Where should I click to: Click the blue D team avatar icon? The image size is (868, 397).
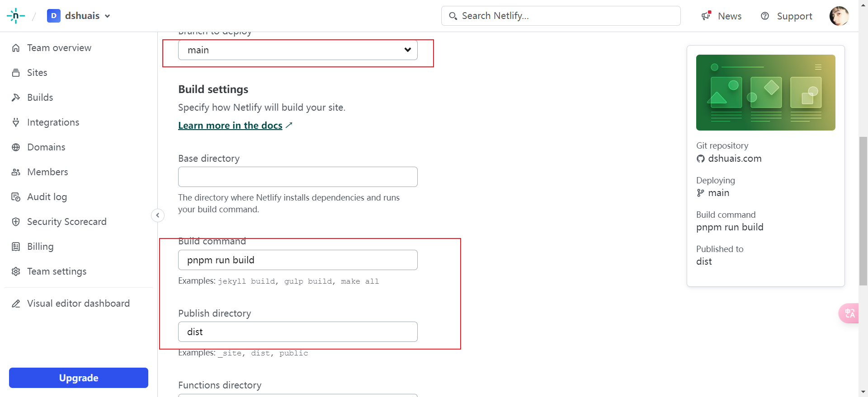(x=54, y=16)
